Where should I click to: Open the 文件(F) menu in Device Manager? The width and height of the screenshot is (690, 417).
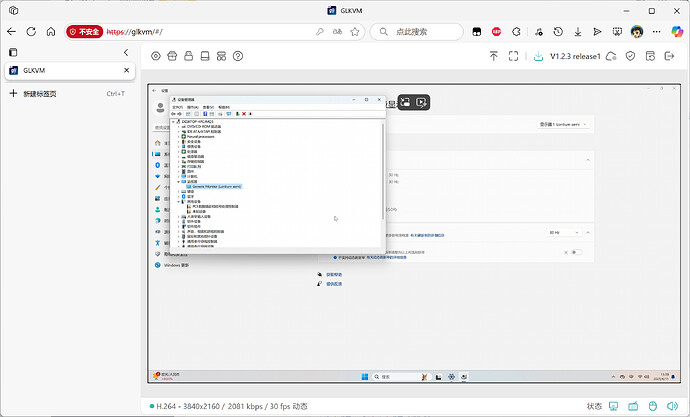[x=178, y=106]
